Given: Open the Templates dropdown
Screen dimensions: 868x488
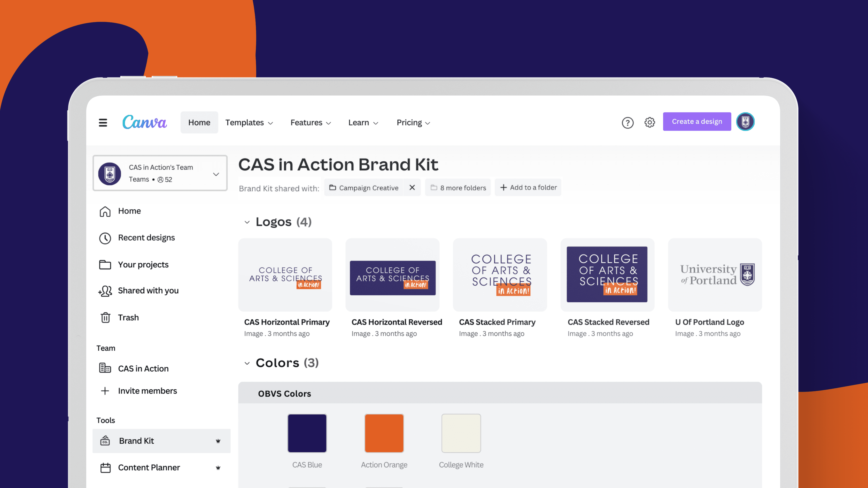Looking at the screenshot, I should click(x=249, y=123).
